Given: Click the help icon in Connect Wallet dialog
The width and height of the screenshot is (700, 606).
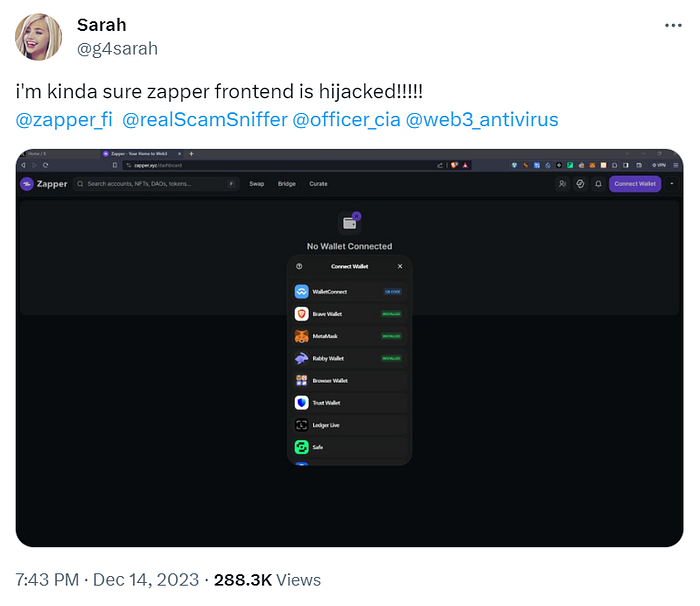Looking at the screenshot, I should [299, 267].
